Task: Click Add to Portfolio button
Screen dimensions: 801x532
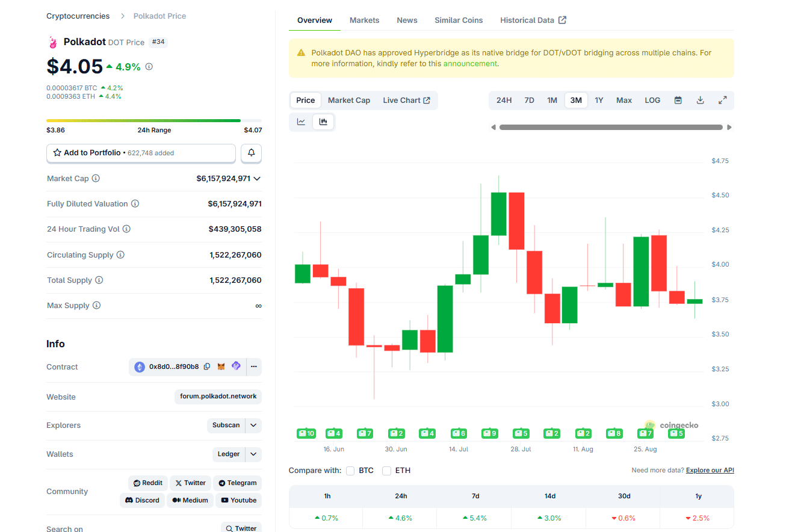Action: [141, 153]
